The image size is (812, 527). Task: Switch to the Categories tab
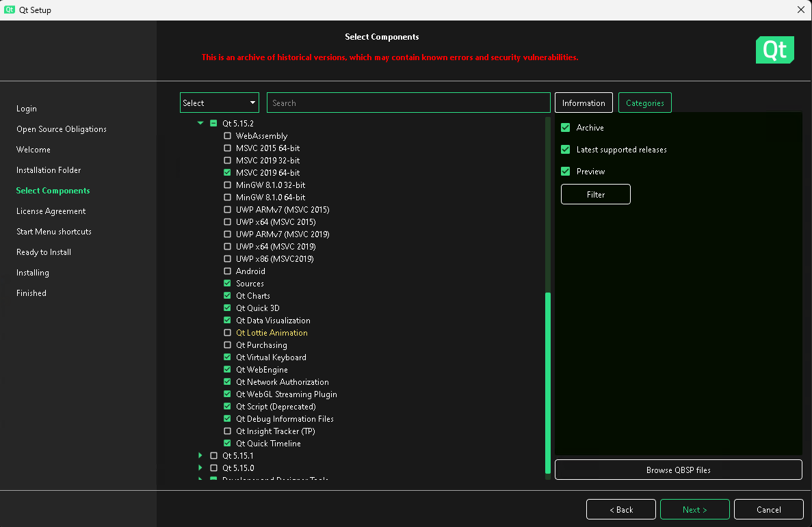click(644, 103)
